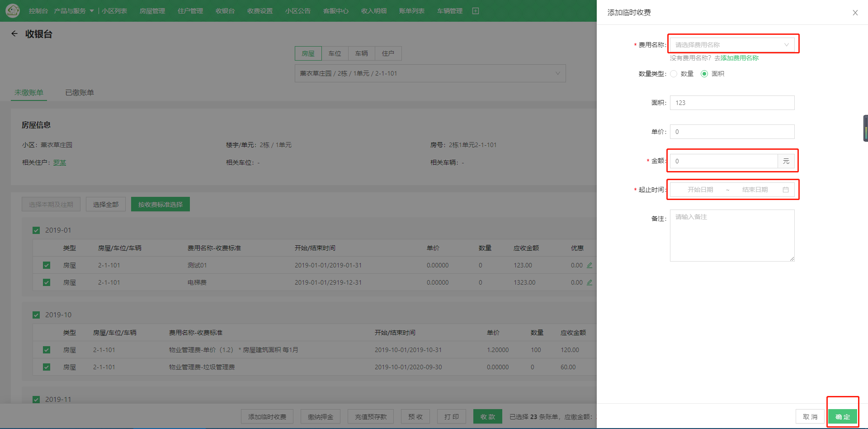This screenshot has height=429, width=868.
Task: Click the side handle on the panel edge
Action: (865, 129)
